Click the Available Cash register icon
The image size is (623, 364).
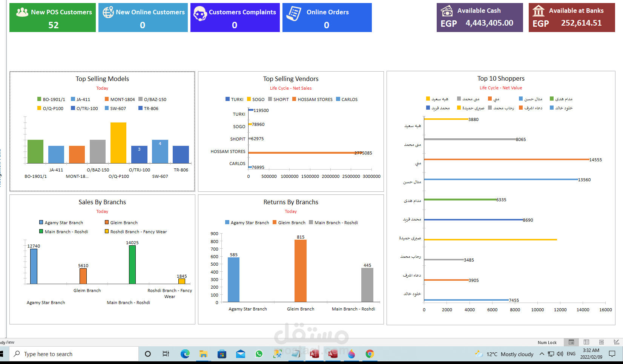447,11
